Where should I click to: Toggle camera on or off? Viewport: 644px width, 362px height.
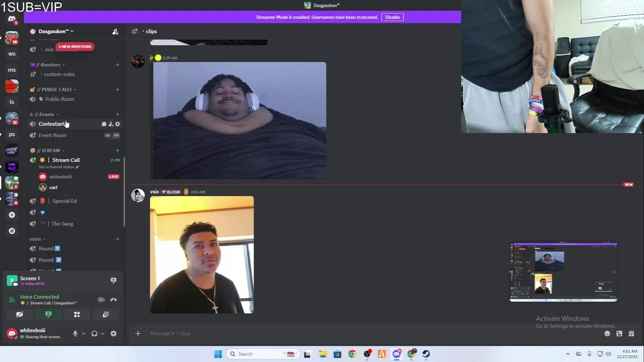(x=20, y=314)
